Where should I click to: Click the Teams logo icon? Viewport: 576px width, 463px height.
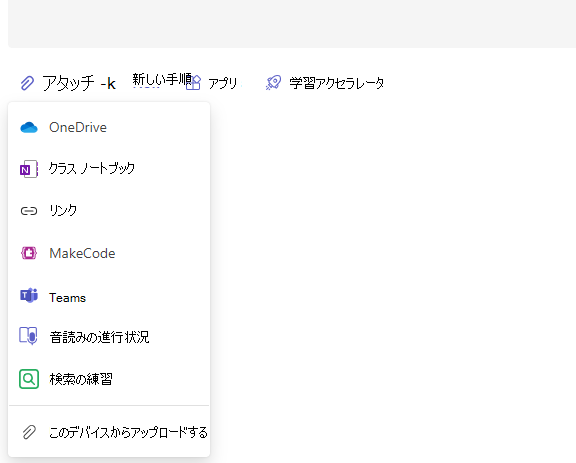(29, 295)
